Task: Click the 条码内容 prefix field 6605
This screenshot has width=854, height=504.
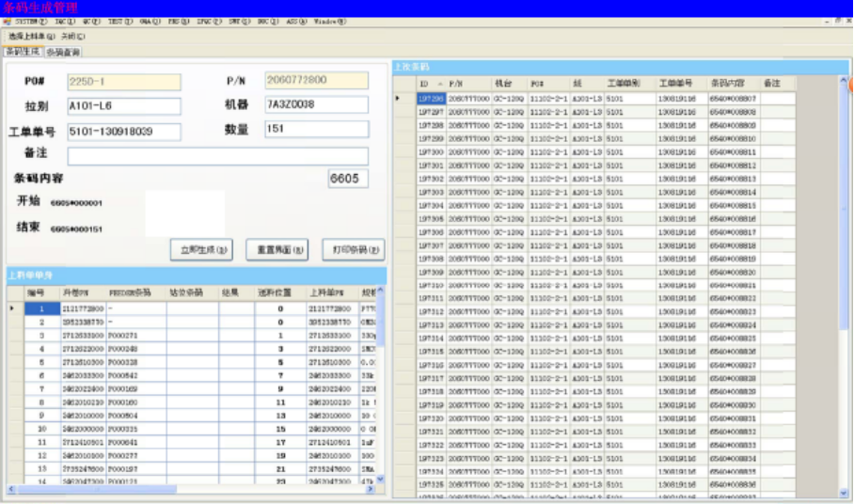Action: (348, 179)
